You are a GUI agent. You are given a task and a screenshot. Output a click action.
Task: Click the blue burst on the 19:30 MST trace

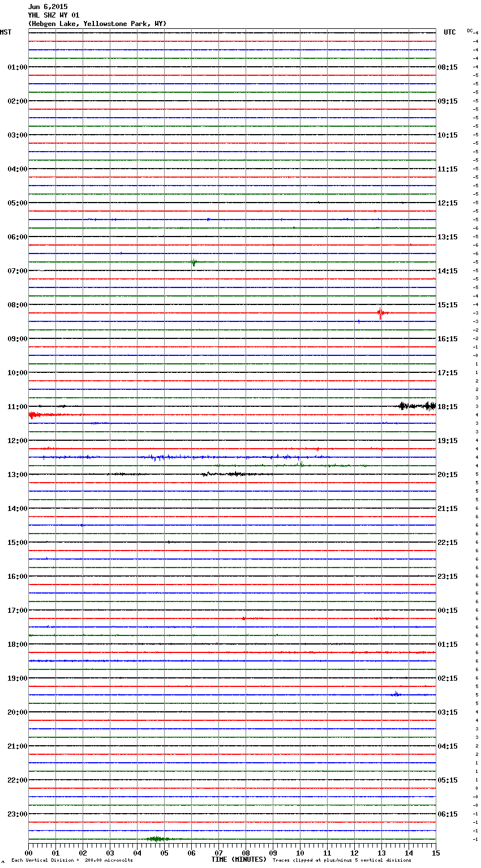click(x=397, y=694)
